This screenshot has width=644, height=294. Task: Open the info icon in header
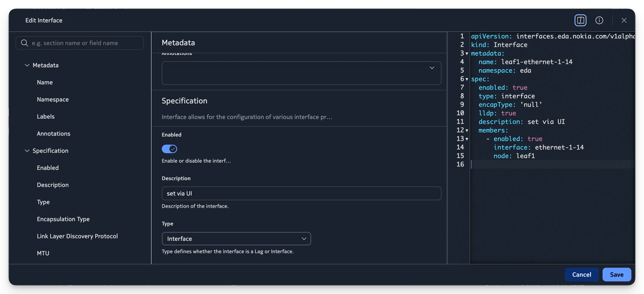pos(599,20)
